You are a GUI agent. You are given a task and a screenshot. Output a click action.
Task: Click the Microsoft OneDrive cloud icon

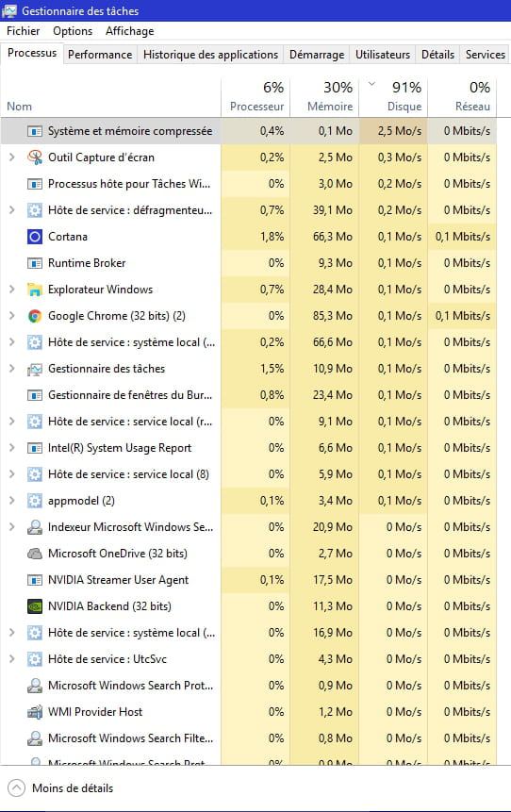[34, 553]
